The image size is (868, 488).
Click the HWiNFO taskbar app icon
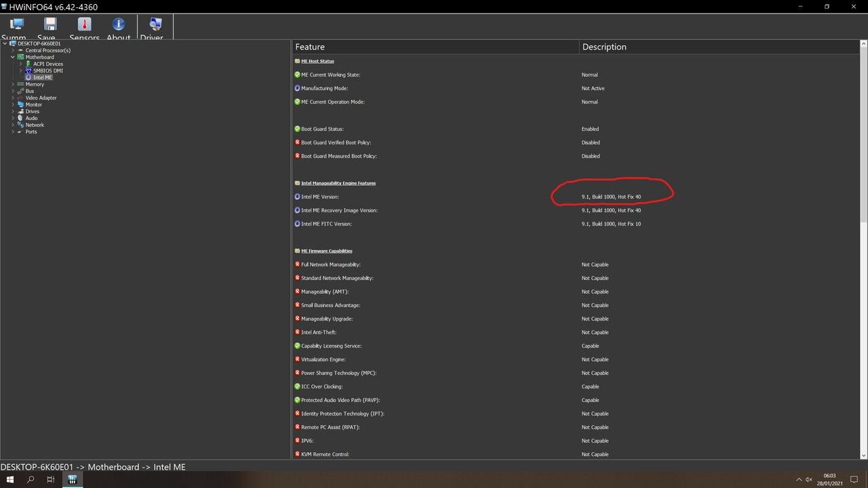click(72, 479)
